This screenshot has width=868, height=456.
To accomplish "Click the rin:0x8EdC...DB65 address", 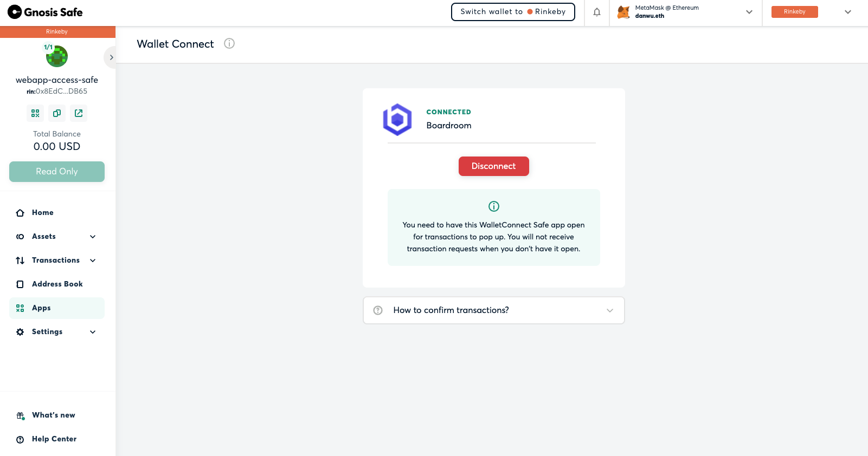I will click(x=57, y=92).
